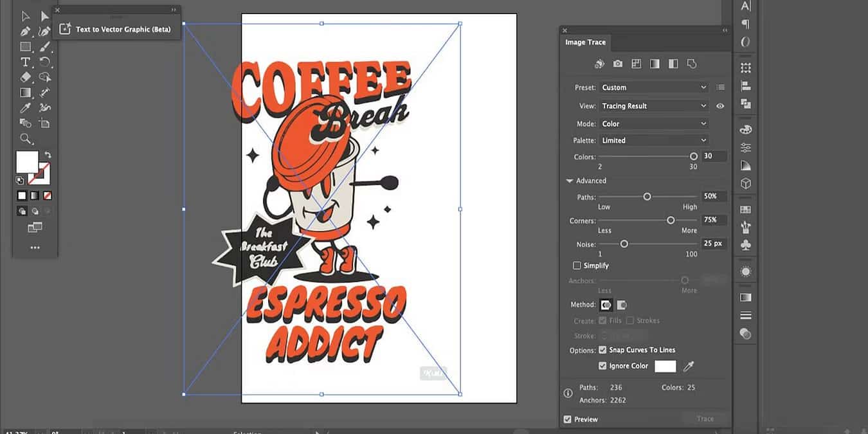This screenshot has height=434, width=868.
Task: Click the Image Trace panel tab
Action: pos(585,42)
